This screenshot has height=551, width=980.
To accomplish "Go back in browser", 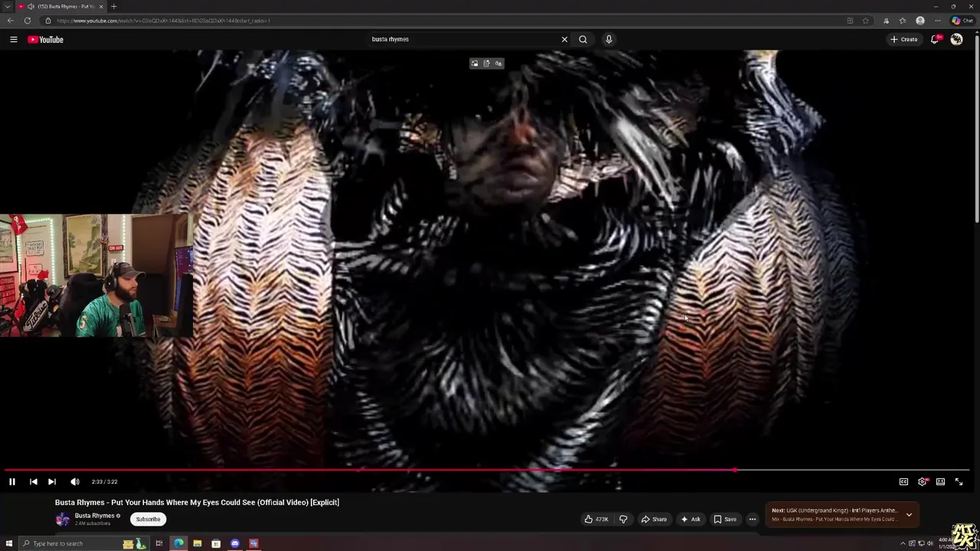I will [10, 21].
